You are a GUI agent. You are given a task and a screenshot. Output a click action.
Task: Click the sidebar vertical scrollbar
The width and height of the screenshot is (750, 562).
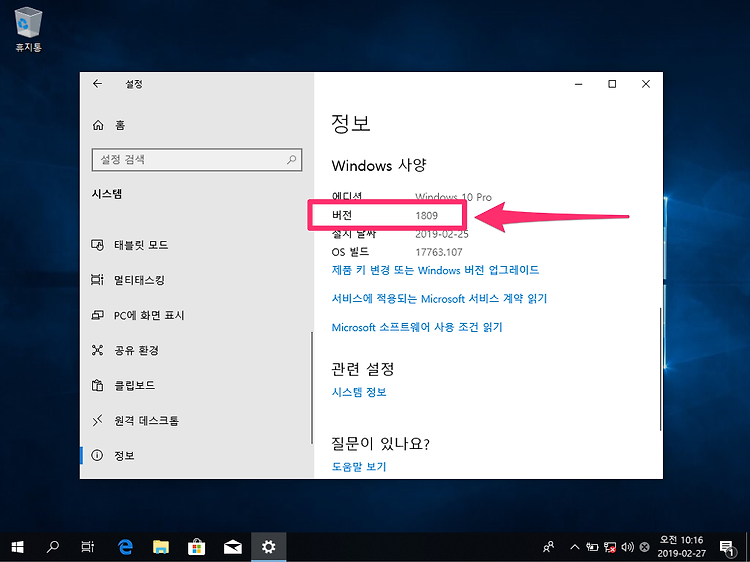click(312, 388)
